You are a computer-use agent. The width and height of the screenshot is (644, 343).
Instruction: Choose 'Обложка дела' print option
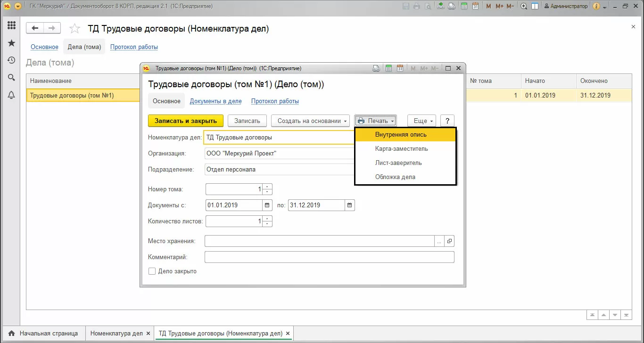pyautogui.click(x=395, y=177)
